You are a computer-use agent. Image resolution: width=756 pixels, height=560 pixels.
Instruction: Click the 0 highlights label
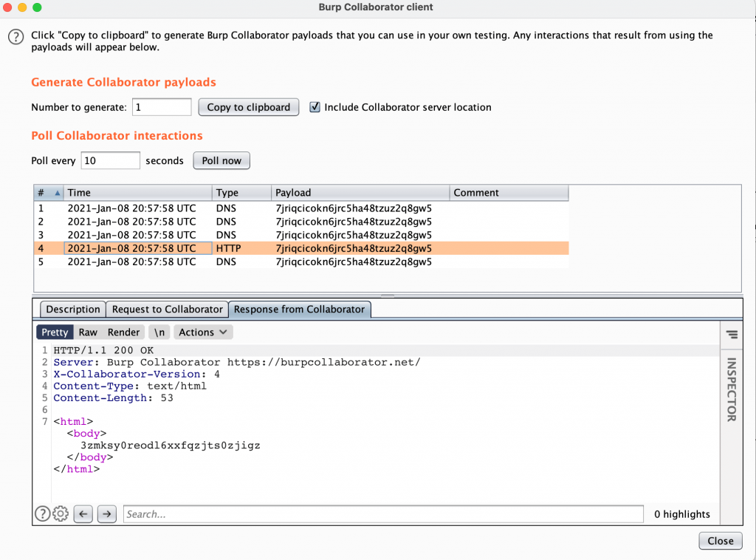(x=681, y=514)
